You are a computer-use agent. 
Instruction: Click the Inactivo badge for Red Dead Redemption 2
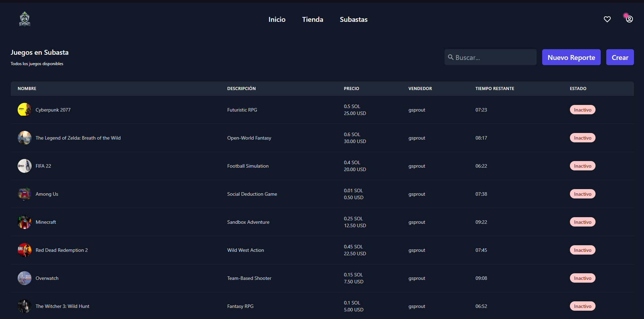(x=583, y=250)
